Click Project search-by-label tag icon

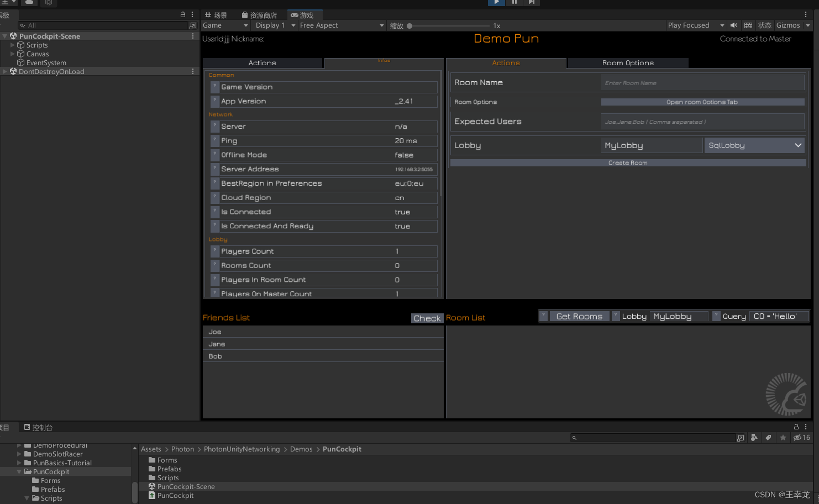click(768, 438)
